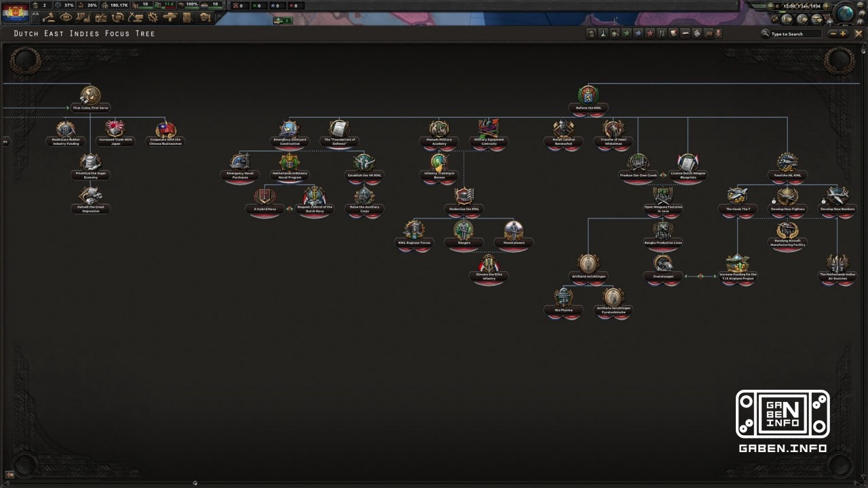Select the Emergency Dockyard Construction focus

(290, 134)
